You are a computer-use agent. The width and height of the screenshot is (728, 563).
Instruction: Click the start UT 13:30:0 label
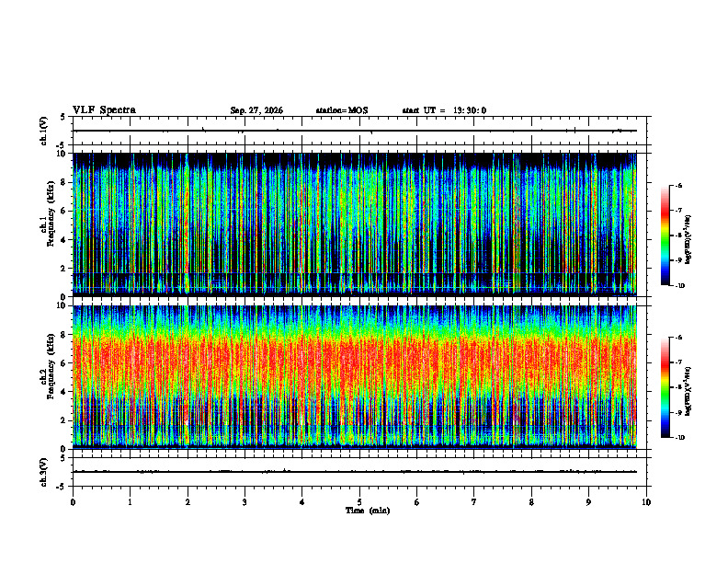click(x=444, y=110)
